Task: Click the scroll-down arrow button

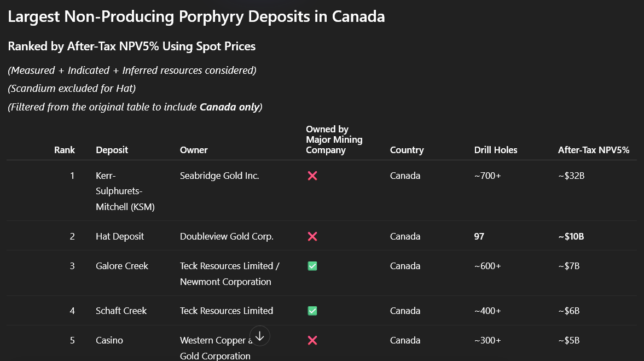Action: (x=260, y=336)
